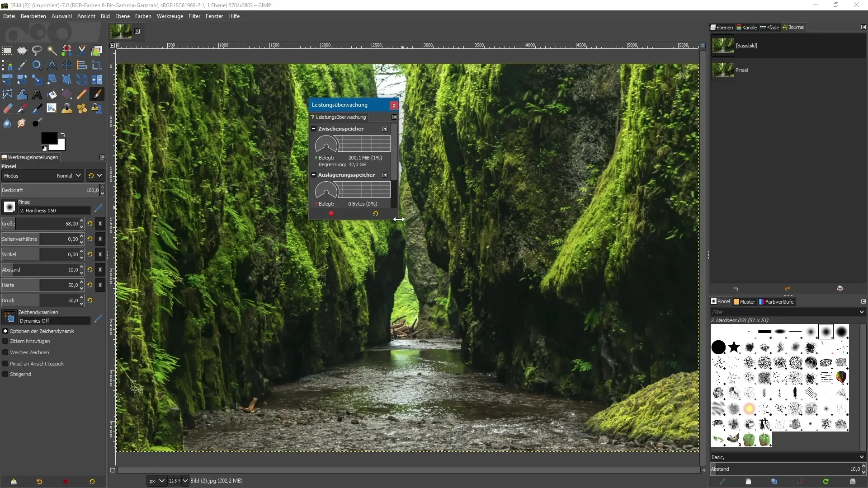Select the Alignment tool
The image size is (868, 488).
click(82, 66)
